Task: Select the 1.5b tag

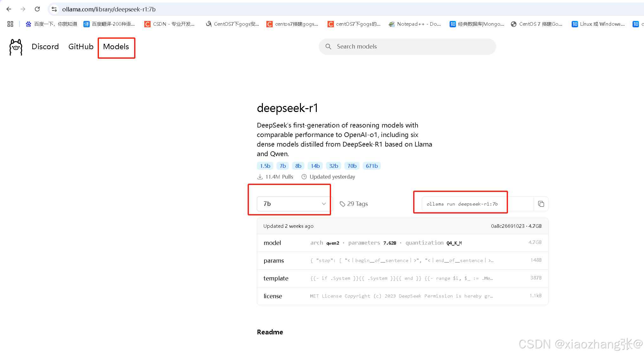Action: [x=265, y=166]
